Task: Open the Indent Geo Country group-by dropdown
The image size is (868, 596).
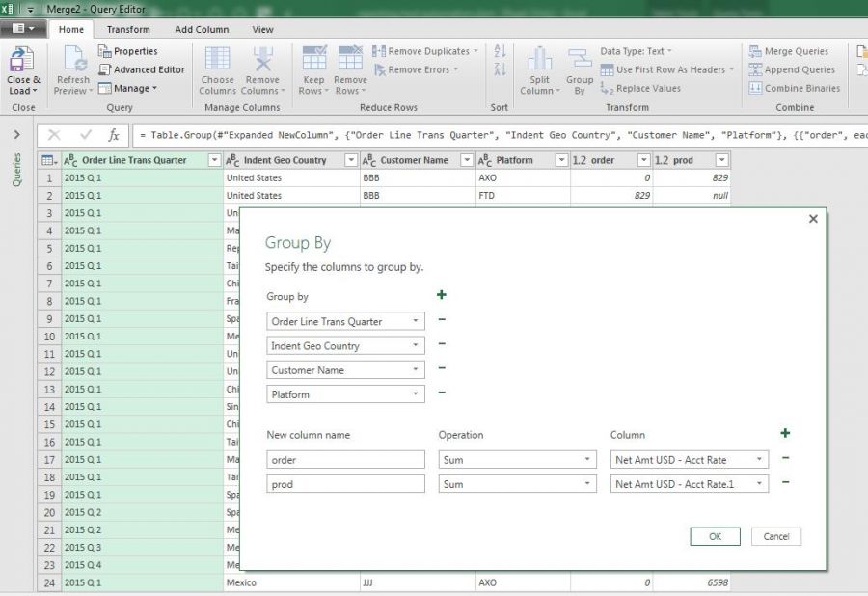Action: 415,345
